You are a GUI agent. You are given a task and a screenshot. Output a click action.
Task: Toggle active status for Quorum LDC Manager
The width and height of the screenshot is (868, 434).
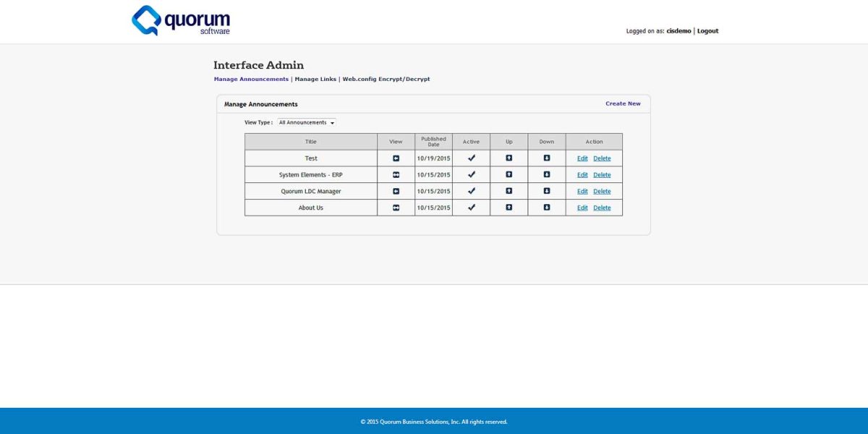(x=471, y=191)
